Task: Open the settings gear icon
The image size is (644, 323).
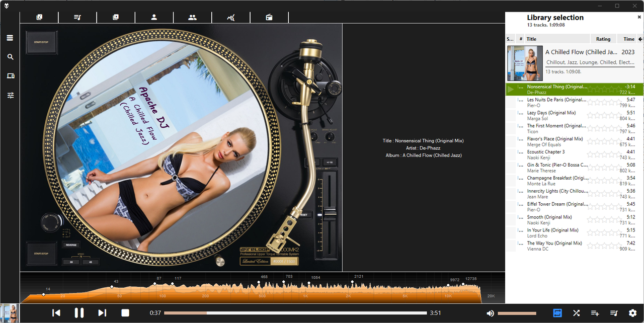Action: pyautogui.click(x=633, y=313)
